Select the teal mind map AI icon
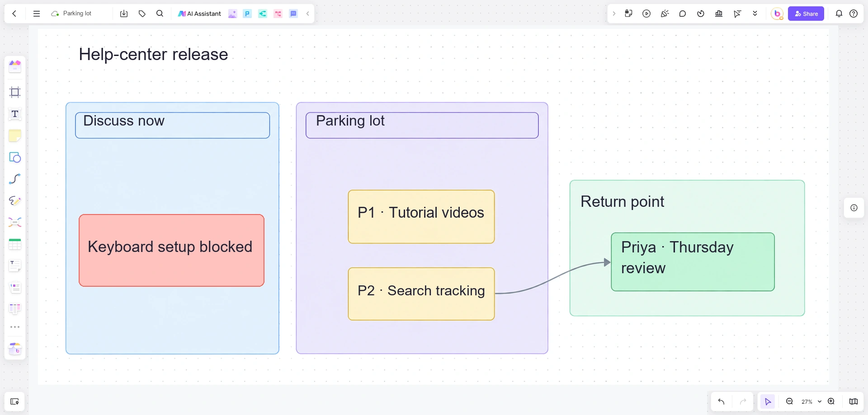This screenshot has width=868, height=415. click(x=263, y=14)
